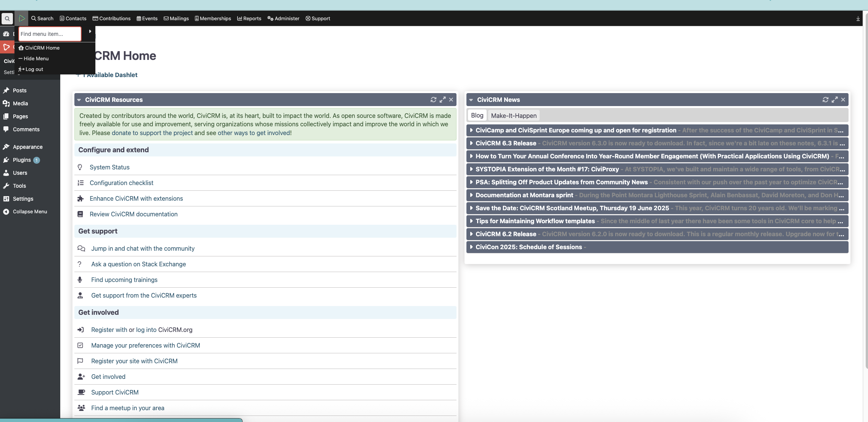Collapse the CiviCRM News dashlet
This screenshot has width=868, height=422.
click(x=471, y=100)
